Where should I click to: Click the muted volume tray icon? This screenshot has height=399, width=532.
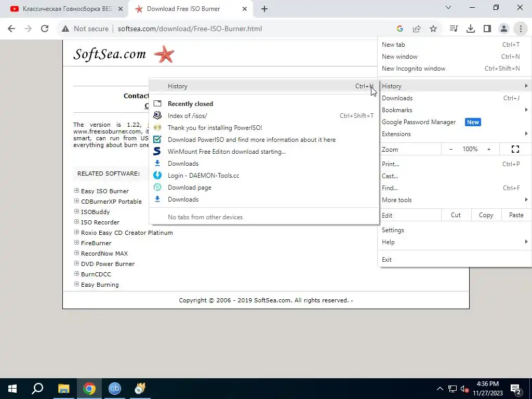pos(464,389)
